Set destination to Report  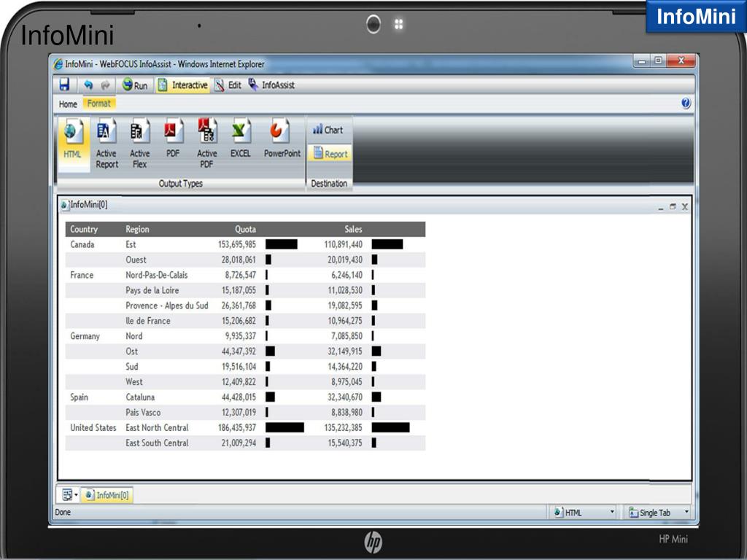[x=330, y=154]
